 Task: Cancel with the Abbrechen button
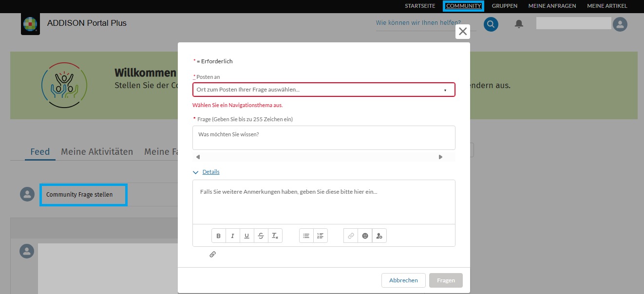(403, 280)
